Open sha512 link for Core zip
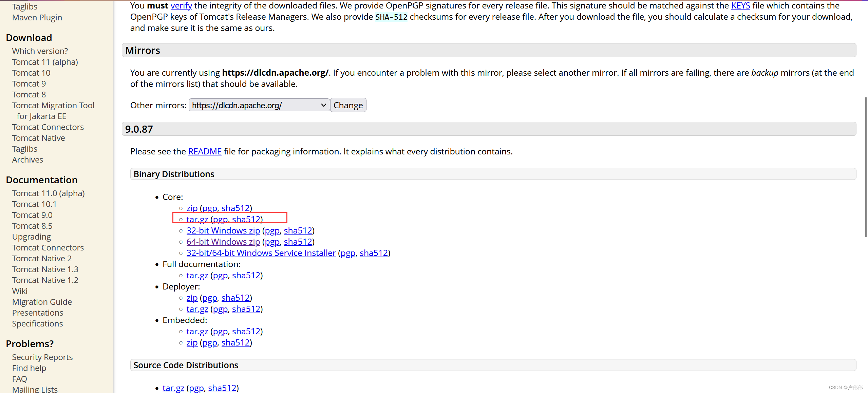The width and height of the screenshot is (868, 393). click(x=235, y=208)
